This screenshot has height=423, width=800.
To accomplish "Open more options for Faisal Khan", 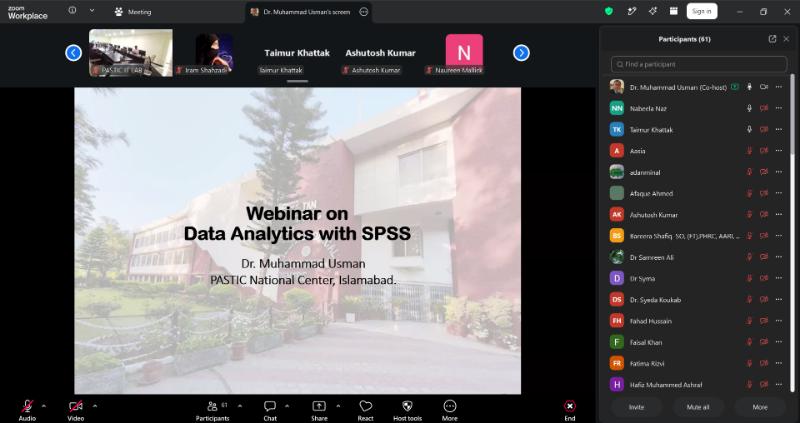I will point(779,342).
